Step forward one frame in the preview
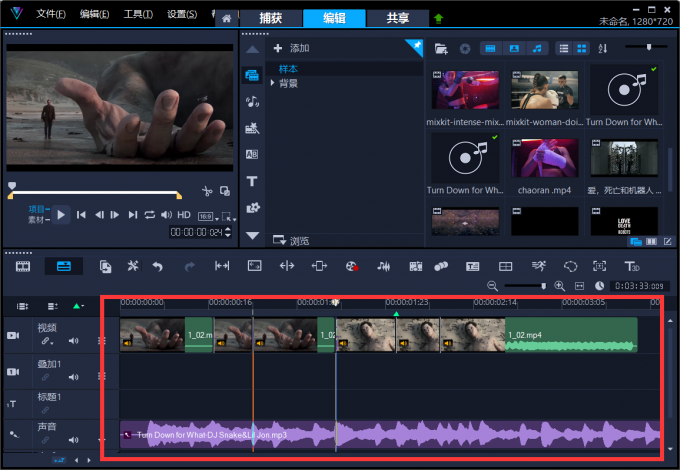The width and height of the screenshot is (680, 470). pos(114,215)
